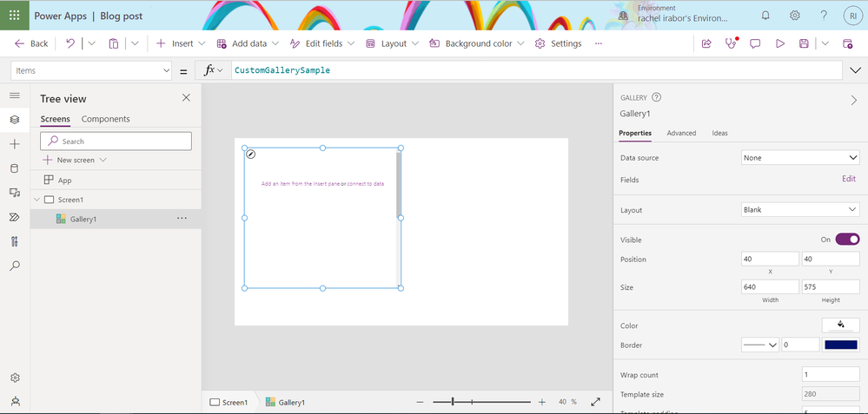Open the sidebar settings gear at bottom

15,378
